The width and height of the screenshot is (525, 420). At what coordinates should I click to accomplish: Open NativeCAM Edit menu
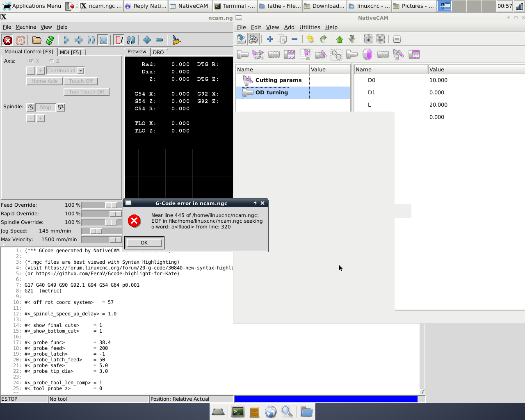256,27
